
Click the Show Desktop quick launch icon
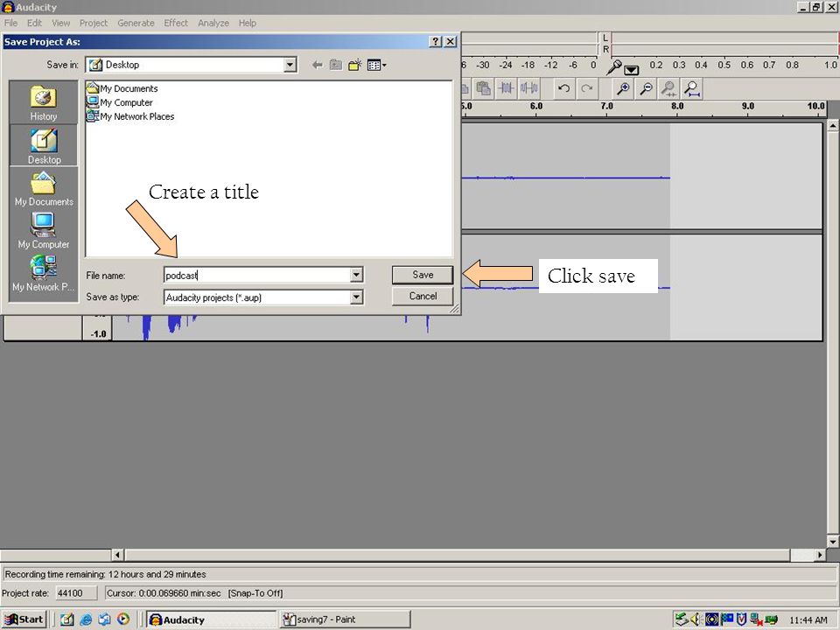click(67, 619)
